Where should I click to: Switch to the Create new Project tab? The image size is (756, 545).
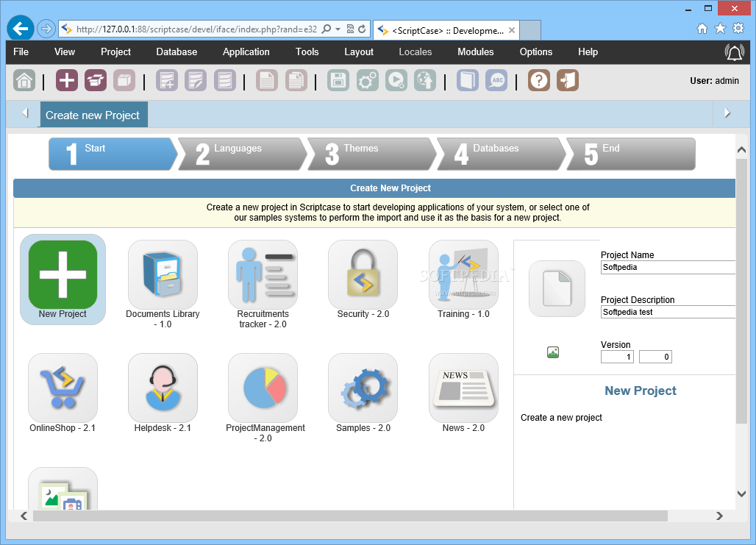click(x=93, y=115)
